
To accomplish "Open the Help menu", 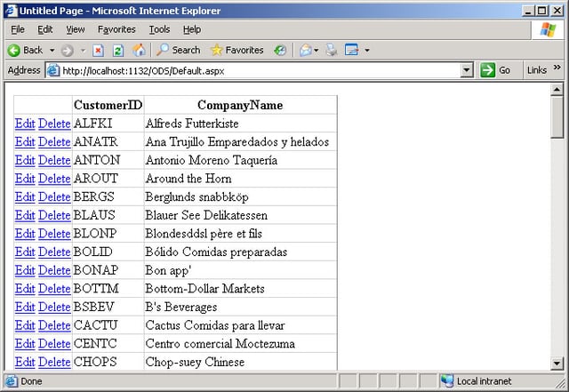I will [x=192, y=29].
